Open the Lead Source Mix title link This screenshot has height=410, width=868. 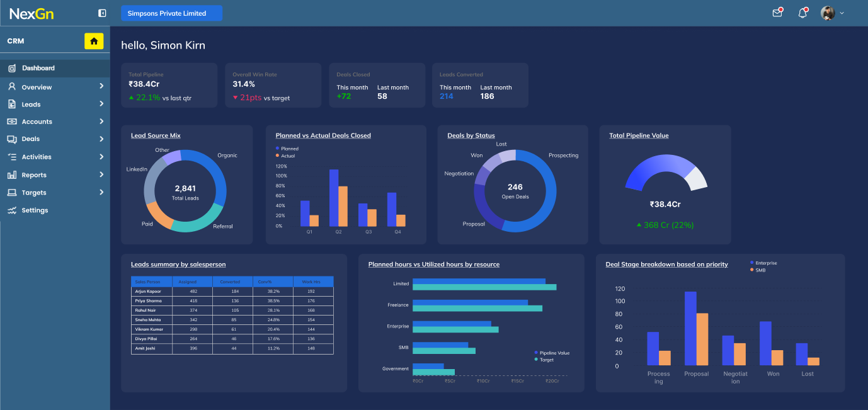[156, 135]
